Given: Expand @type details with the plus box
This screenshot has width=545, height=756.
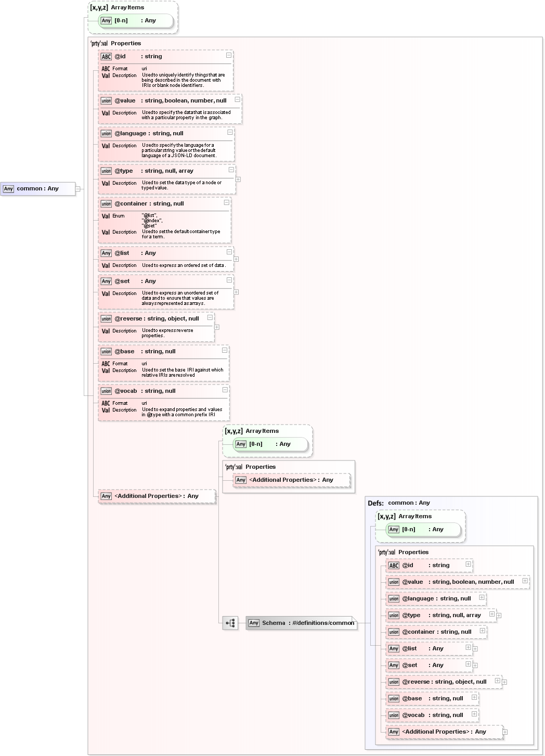Looking at the screenshot, I should [239, 178].
